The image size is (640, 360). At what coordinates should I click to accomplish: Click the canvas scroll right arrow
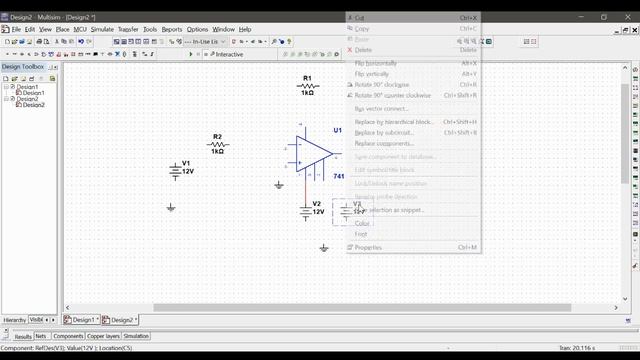pos(616,307)
